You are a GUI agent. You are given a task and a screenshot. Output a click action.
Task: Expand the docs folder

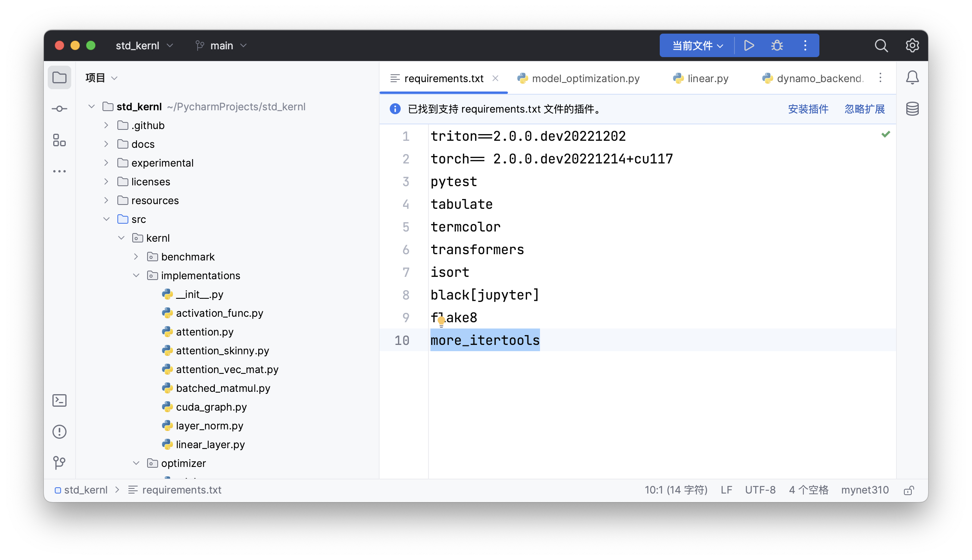pyautogui.click(x=106, y=144)
